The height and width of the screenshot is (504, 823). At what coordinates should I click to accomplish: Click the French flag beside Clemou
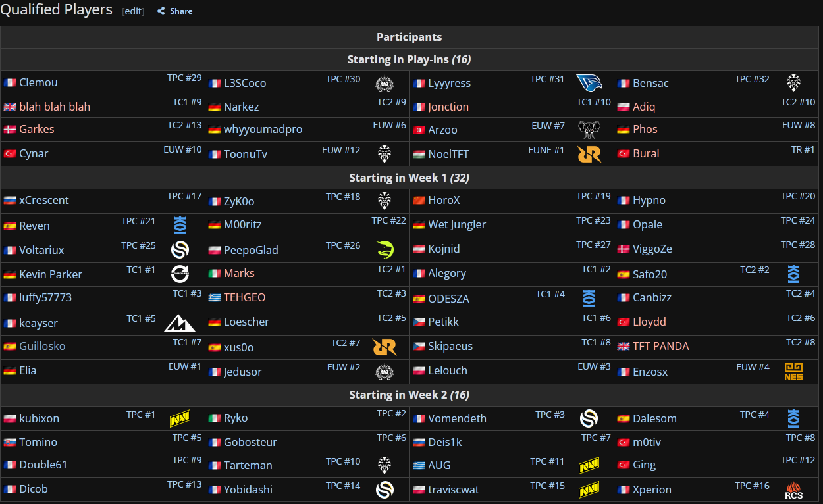pos(10,83)
